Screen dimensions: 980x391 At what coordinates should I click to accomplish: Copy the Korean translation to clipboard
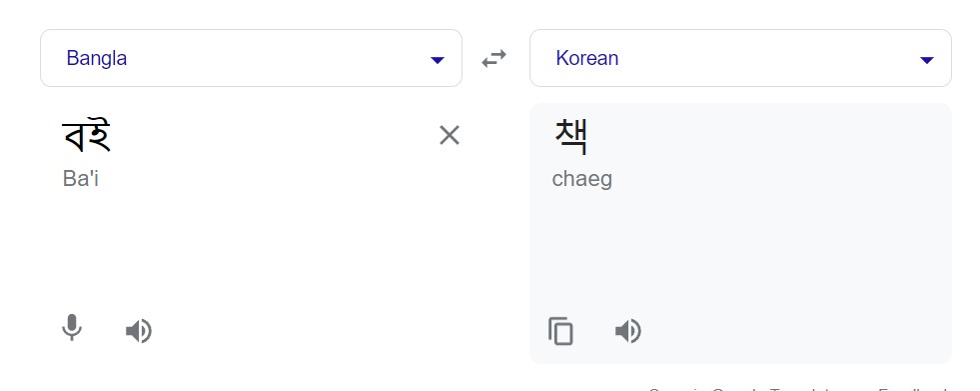tap(560, 331)
